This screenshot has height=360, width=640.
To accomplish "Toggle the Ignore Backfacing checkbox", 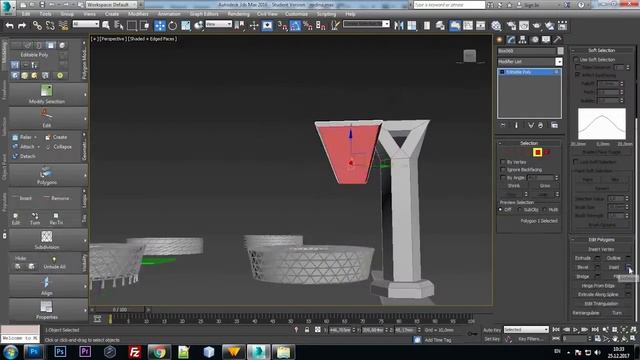I will pos(503,170).
